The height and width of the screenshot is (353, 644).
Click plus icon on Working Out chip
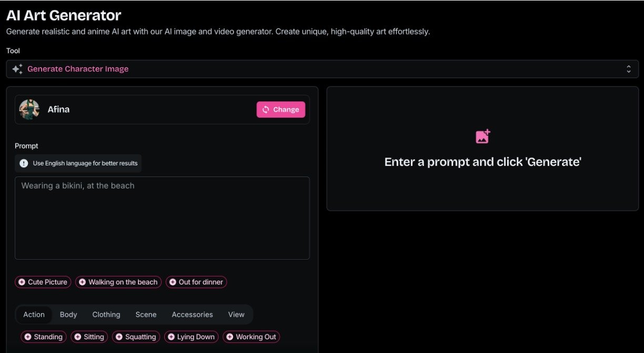[229, 337]
